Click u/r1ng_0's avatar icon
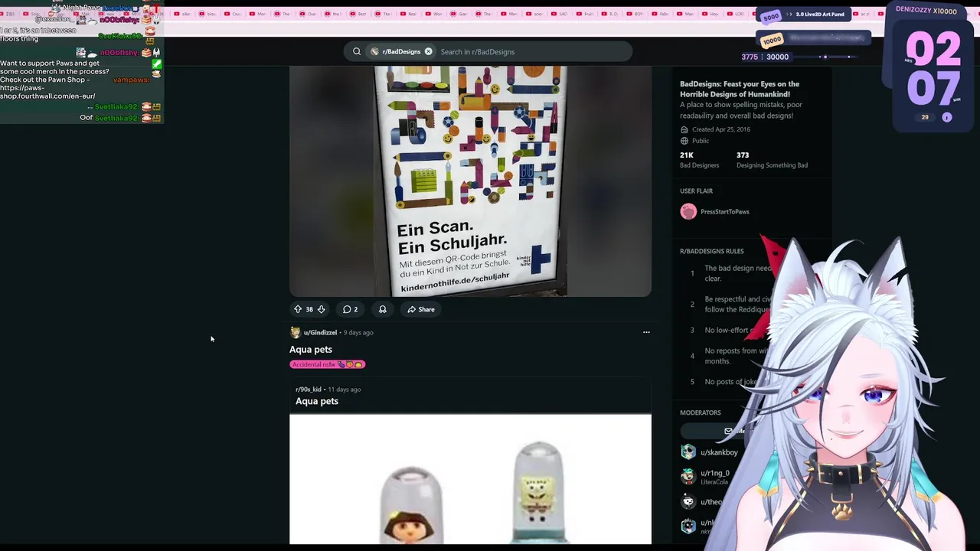 tap(688, 477)
